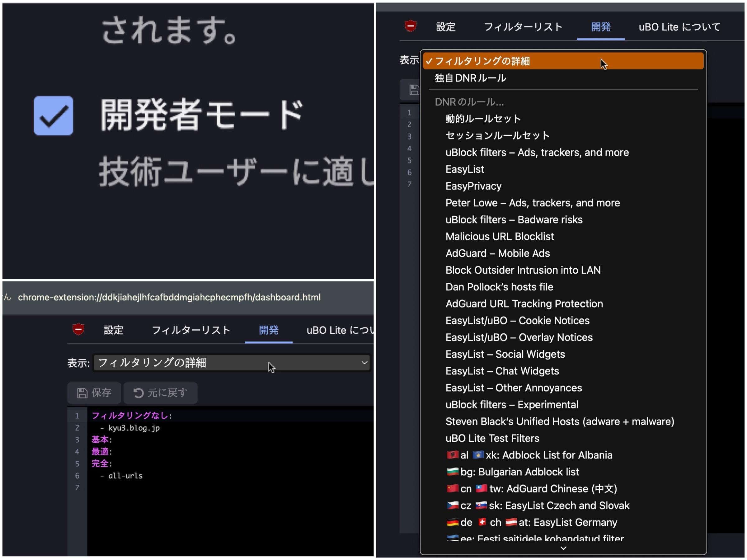Screen dimensions: 747x560
Task: Select AdGuard Chinese (中文) option
Action: 563,489
